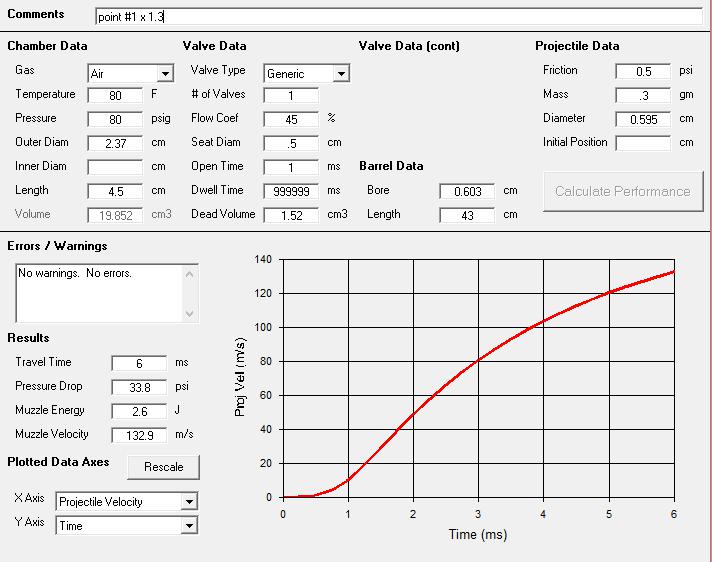The image size is (712, 562).
Task: Click the barrel Bore input field
Action: coord(467,191)
